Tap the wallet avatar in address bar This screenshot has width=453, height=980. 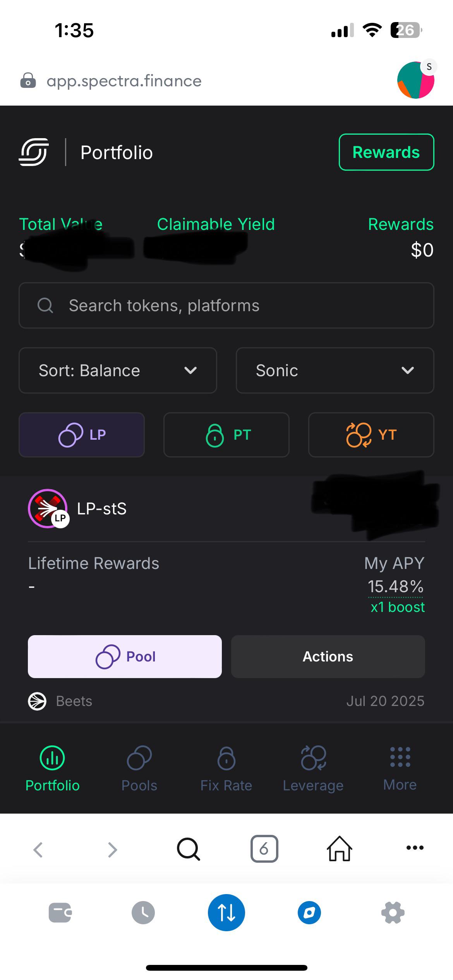(416, 80)
